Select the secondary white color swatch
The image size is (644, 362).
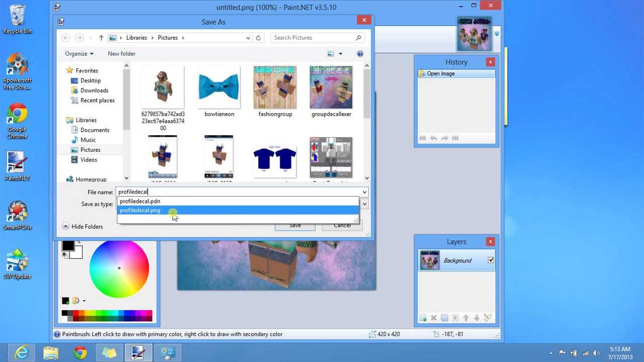pos(77,253)
